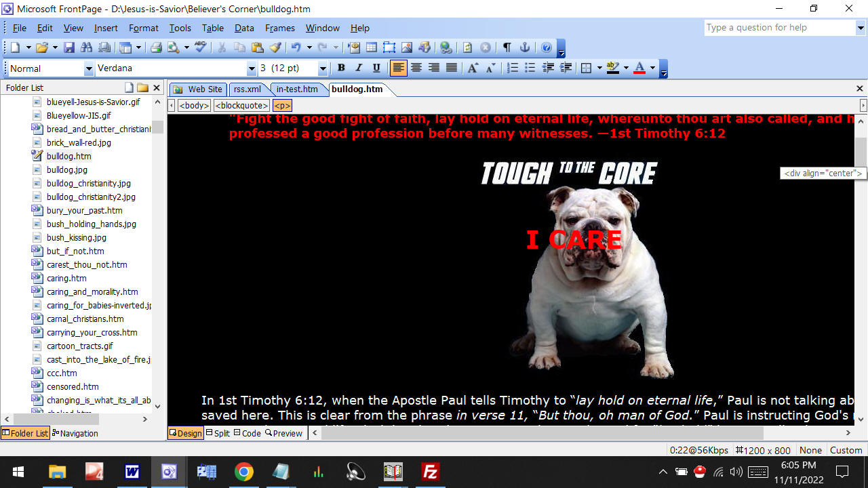
Task: Expand the Normal style dropdown
Action: pyautogui.click(x=89, y=68)
